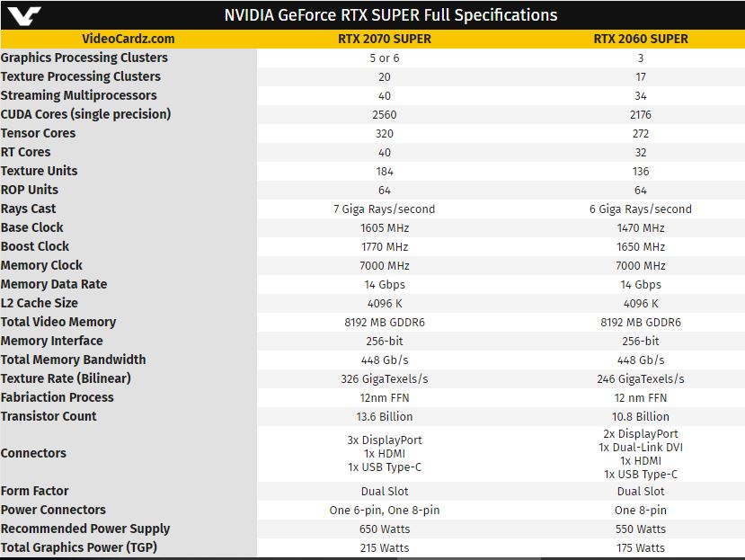Screen dimensions: 745x560
Task: Click the Connectors row label
Action: coord(33,453)
